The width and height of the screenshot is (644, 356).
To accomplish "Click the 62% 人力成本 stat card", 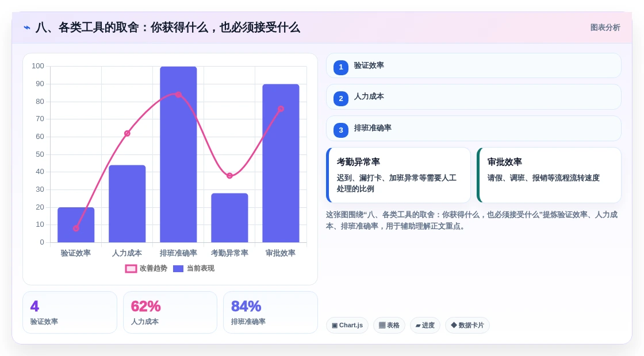I will (x=170, y=312).
